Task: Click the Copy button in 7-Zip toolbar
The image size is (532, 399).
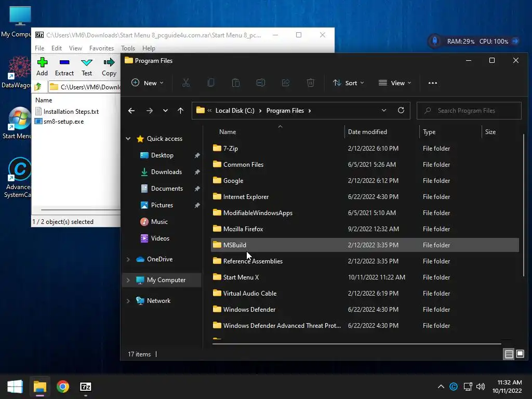Action: tap(109, 66)
